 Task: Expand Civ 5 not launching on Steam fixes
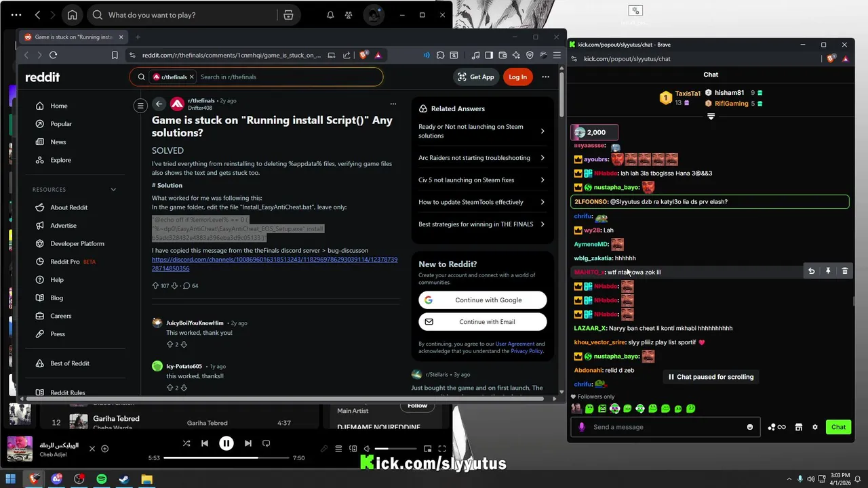(481, 180)
